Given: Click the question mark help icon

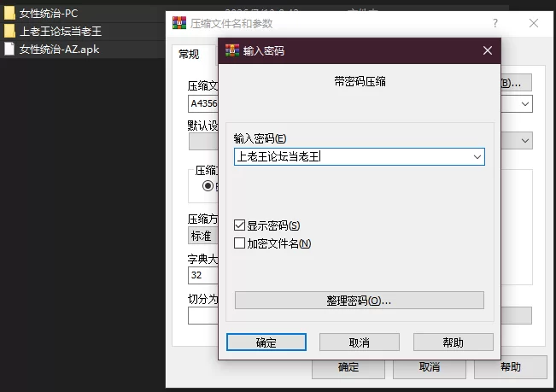Looking at the screenshot, I should pos(495,23).
